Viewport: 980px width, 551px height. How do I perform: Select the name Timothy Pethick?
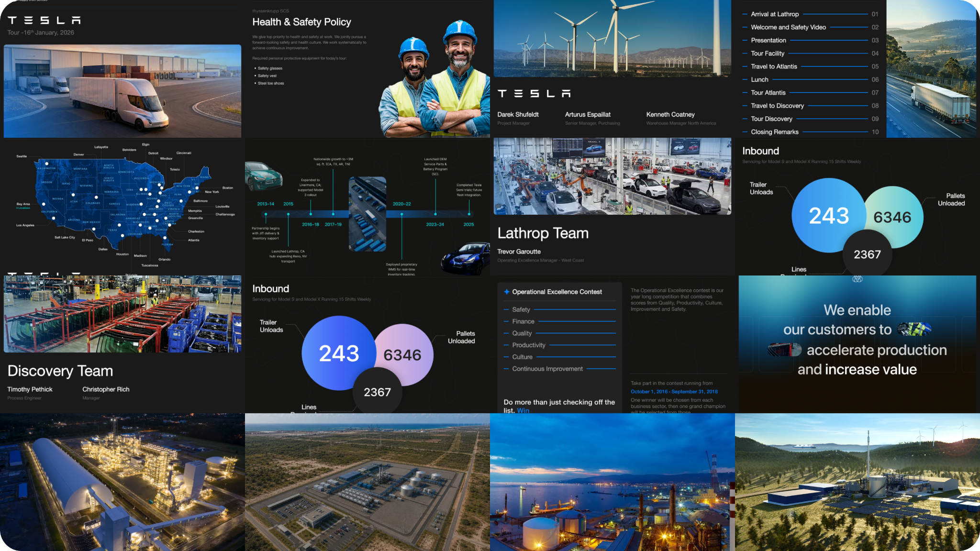coord(30,389)
